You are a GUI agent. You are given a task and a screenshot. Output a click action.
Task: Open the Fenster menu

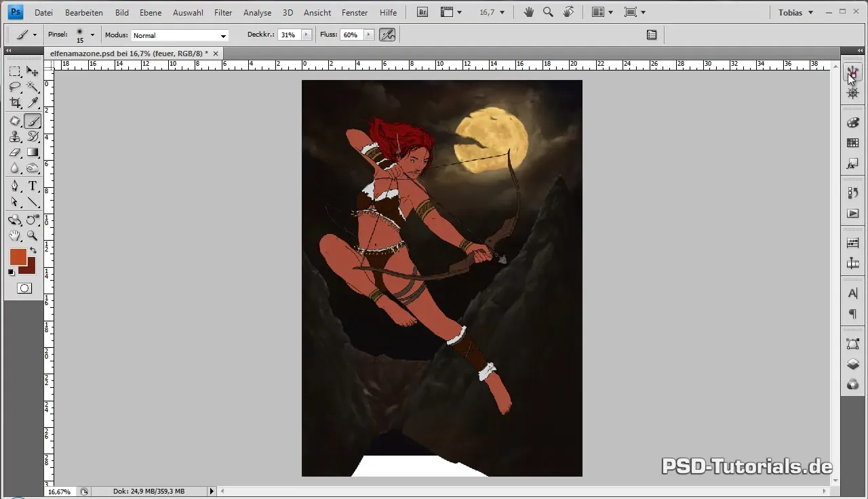coord(355,12)
